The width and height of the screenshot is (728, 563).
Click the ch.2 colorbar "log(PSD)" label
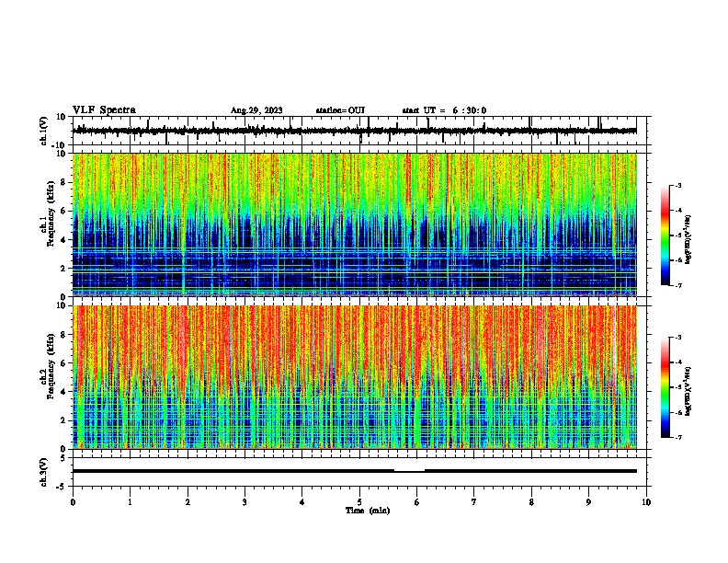(688, 392)
